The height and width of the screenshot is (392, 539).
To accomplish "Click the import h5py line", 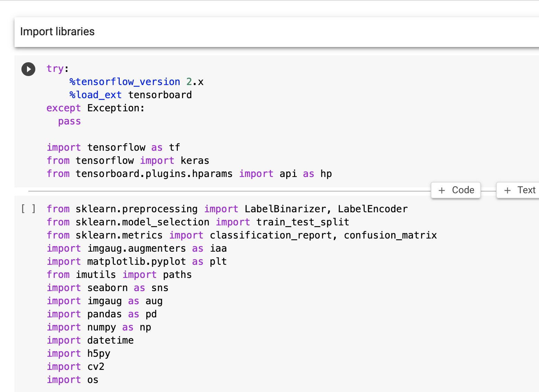I will 79,353.
